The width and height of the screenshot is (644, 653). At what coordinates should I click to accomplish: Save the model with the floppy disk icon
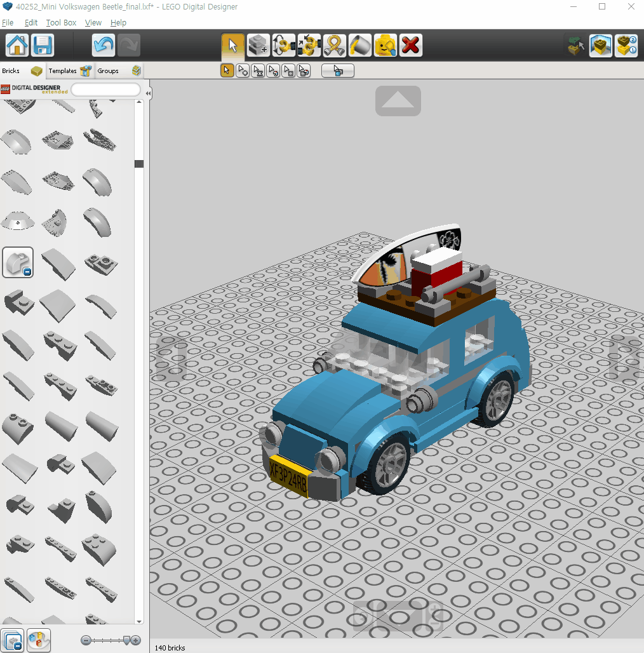tap(43, 46)
